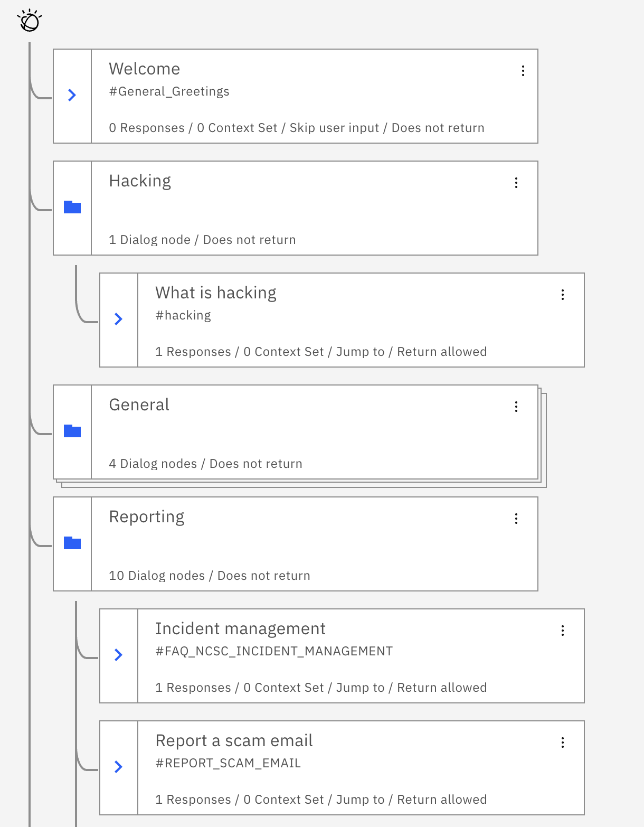Click the #REPORT_SCAM_EMAIL intent text

tap(228, 763)
